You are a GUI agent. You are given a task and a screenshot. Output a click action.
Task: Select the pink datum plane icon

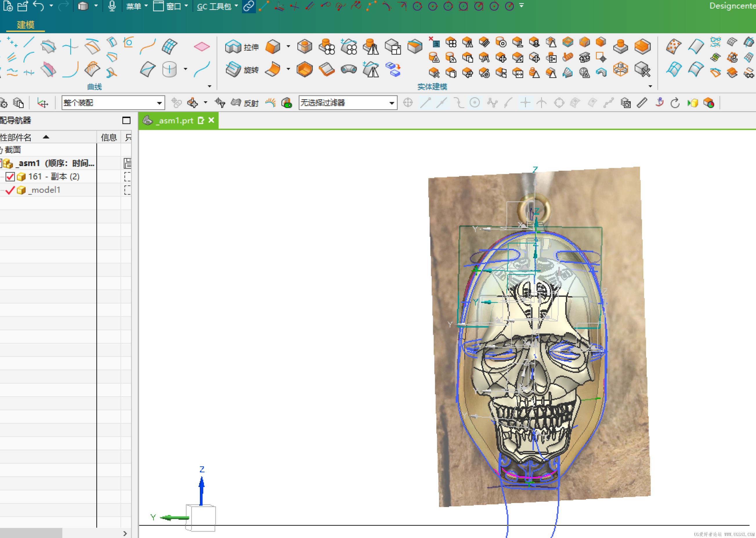point(202,46)
